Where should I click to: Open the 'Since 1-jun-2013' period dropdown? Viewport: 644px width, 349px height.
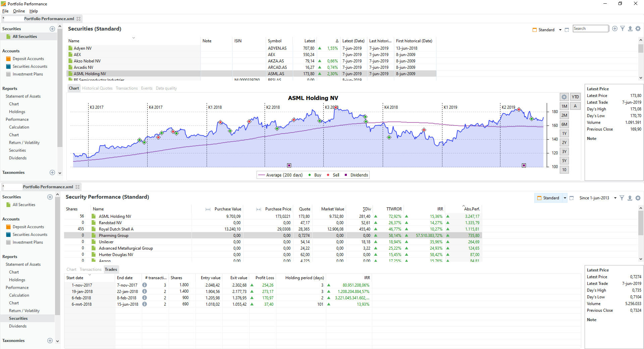pos(615,198)
